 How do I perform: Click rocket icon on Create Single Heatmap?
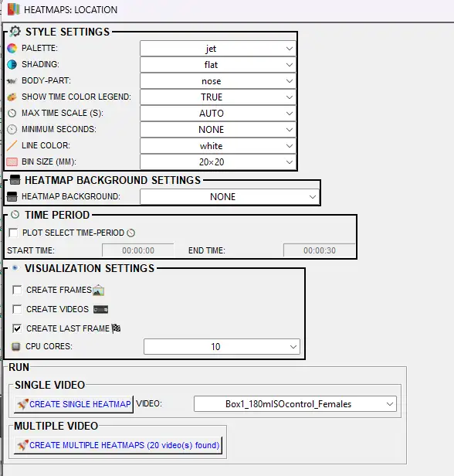22,404
